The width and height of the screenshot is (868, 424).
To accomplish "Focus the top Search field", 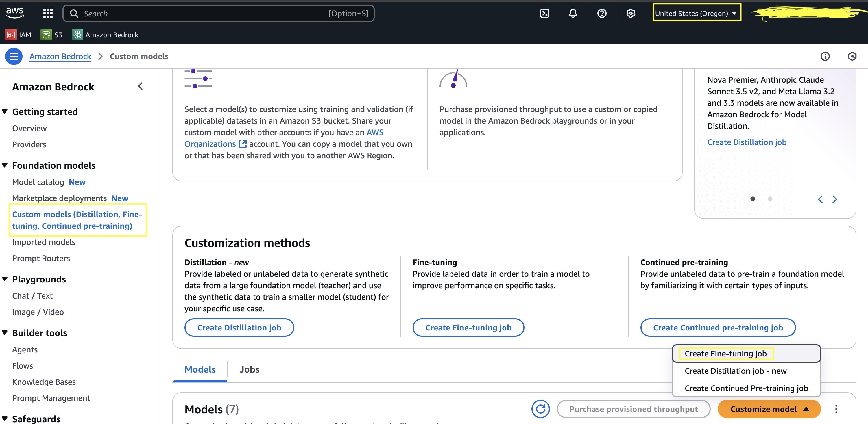I will (218, 14).
